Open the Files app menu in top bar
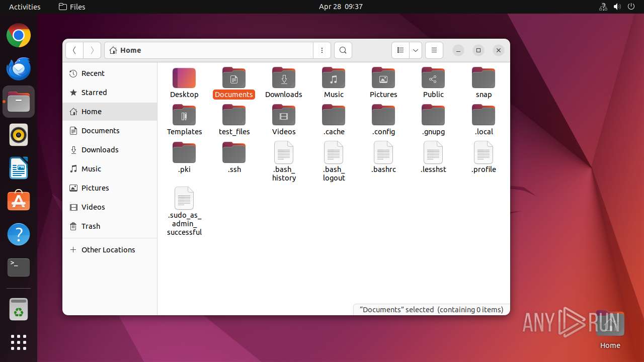644x362 pixels. (x=72, y=7)
